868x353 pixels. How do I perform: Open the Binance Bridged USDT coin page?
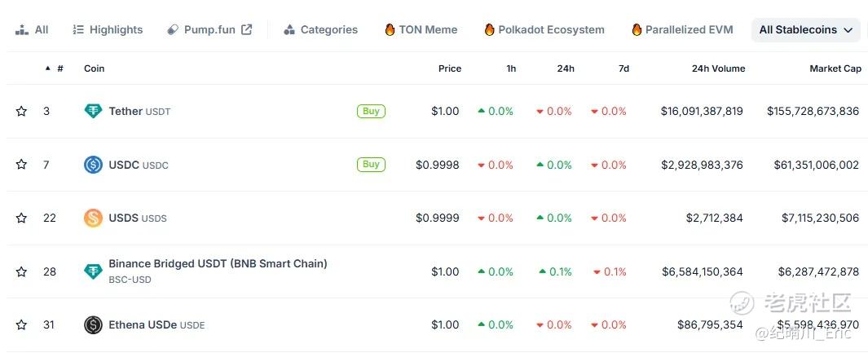point(218,264)
